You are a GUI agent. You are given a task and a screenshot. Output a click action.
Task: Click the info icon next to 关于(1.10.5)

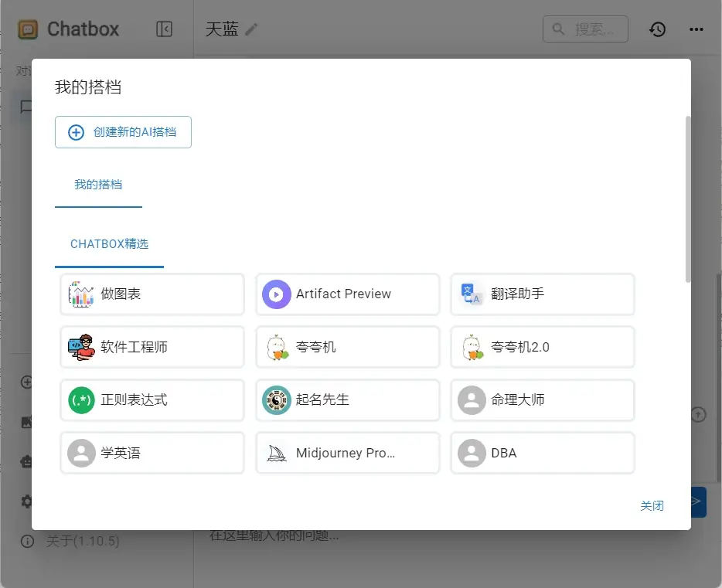[x=27, y=542]
